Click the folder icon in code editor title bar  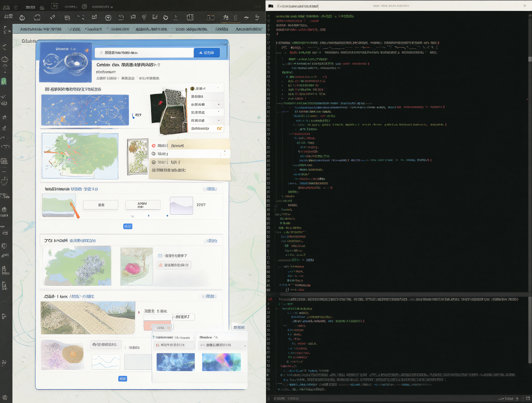[271, 6]
